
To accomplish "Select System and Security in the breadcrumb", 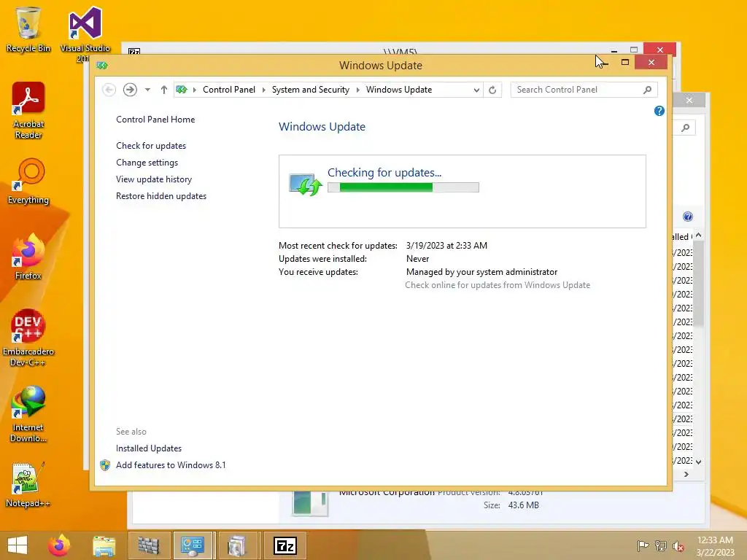I will pyautogui.click(x=311, y=90).
